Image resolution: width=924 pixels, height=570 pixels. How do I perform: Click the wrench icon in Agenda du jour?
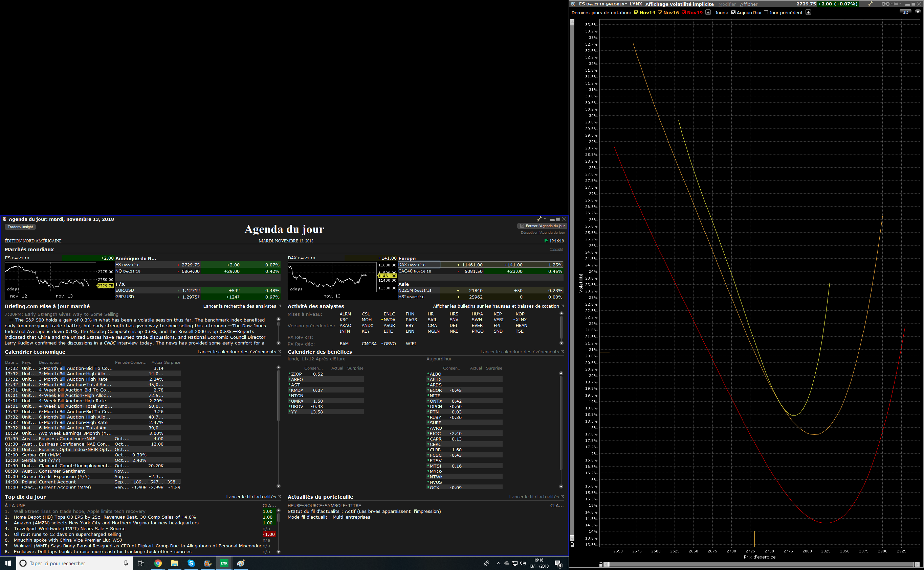(539, 219)
